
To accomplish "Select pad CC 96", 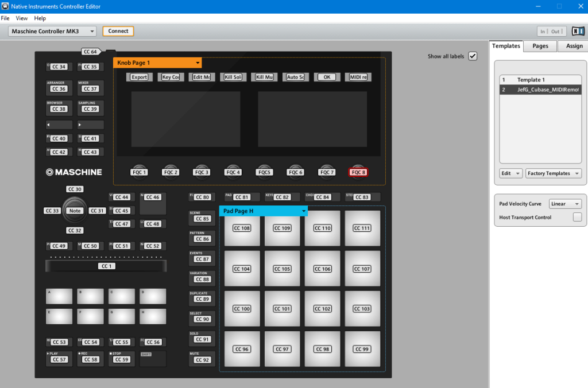I will (x=242, y=348).
